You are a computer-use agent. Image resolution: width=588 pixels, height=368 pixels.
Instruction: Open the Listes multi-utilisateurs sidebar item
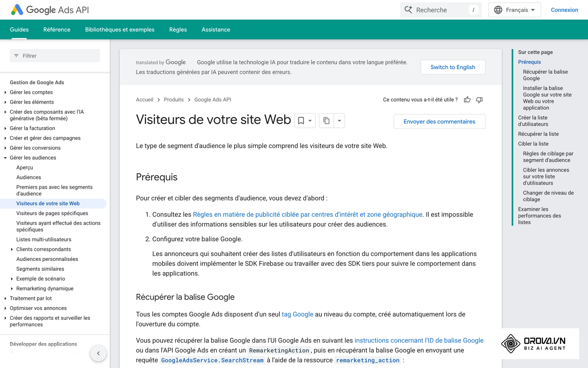[44, 240]
